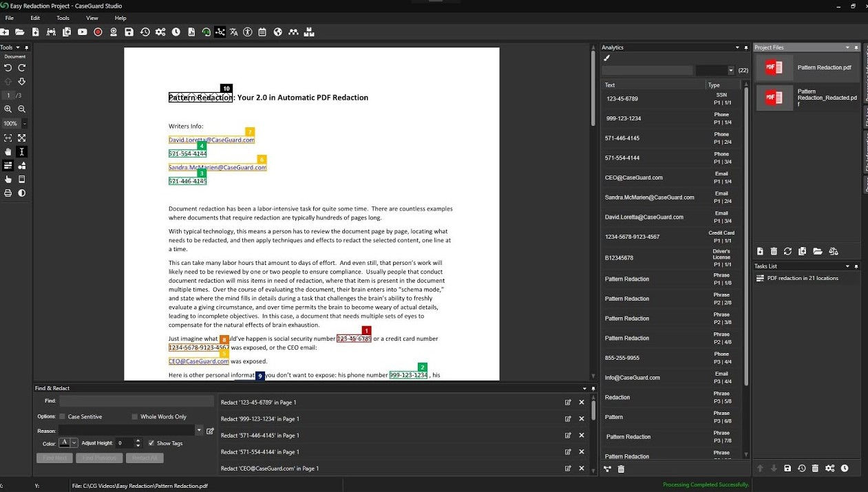Click the contrast half-circle icon in Tools
868x492 pixels.
pyautogui.click(x=22, y=193)
